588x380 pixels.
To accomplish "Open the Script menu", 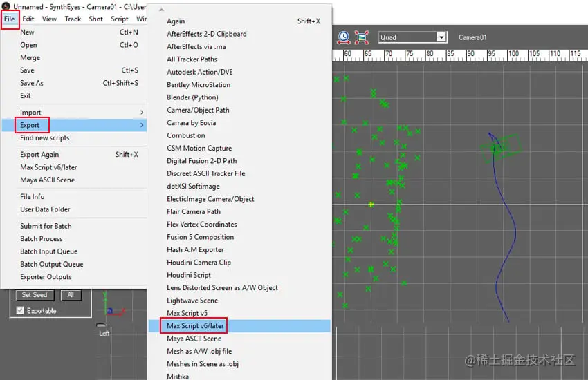I will click(119, 19).
